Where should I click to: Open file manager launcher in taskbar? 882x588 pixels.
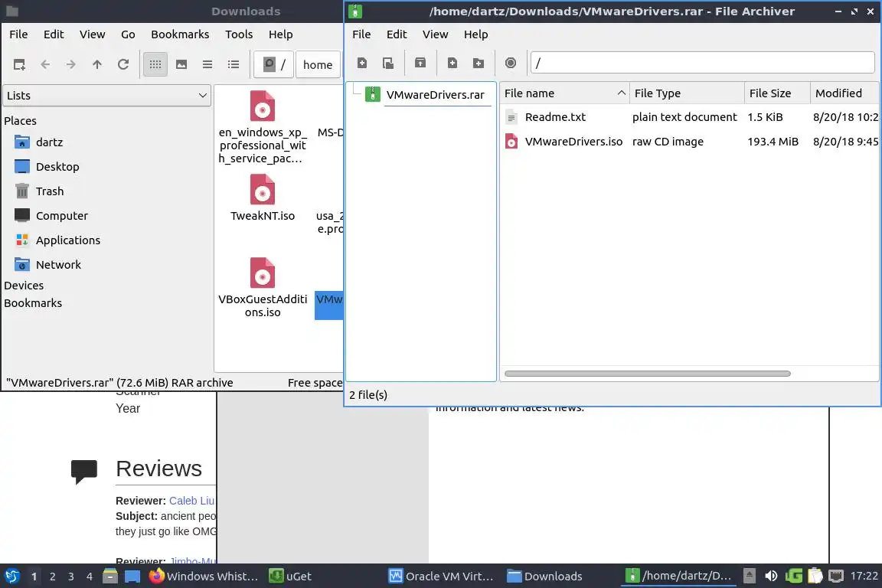(x=110, y=577)
